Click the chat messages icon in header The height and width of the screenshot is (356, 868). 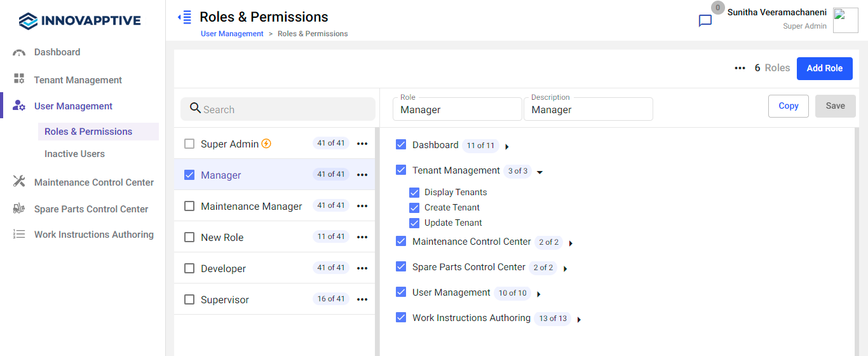pos(705,21)
